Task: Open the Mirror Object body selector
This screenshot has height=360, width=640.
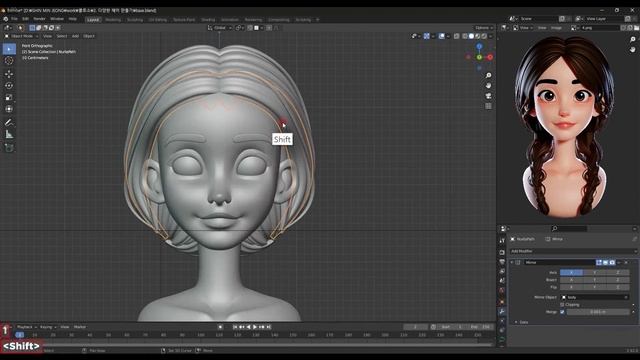Action: (x=595, y=297)
